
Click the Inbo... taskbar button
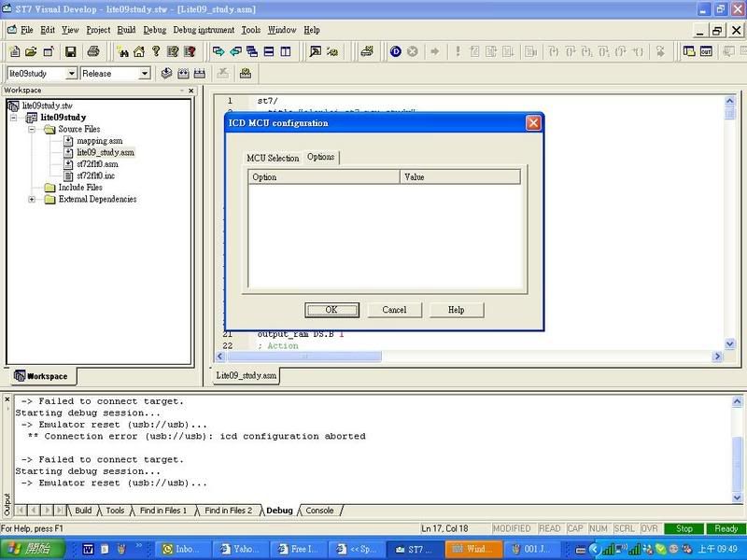tap(181, 549)
